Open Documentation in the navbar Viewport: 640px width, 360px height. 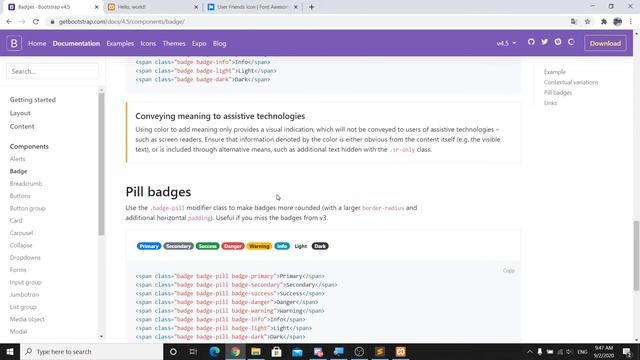[x=76, y=43]
